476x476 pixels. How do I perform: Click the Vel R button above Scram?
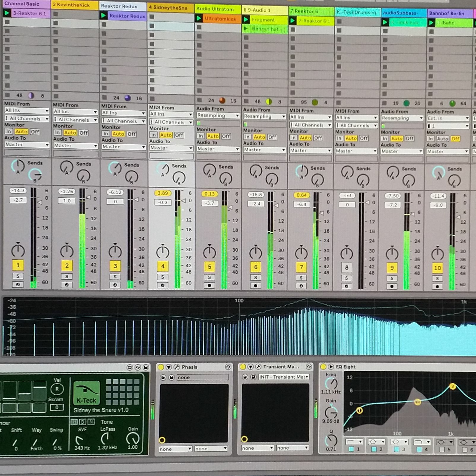click(57, 389)
